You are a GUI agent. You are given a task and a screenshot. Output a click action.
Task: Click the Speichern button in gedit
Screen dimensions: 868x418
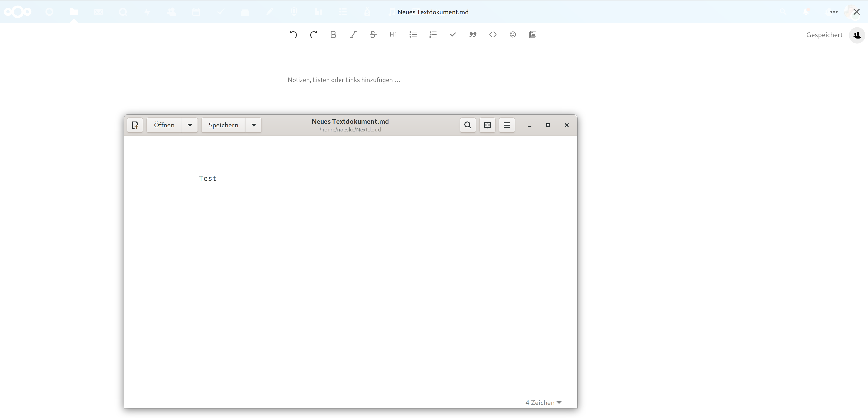click(223, 125)
